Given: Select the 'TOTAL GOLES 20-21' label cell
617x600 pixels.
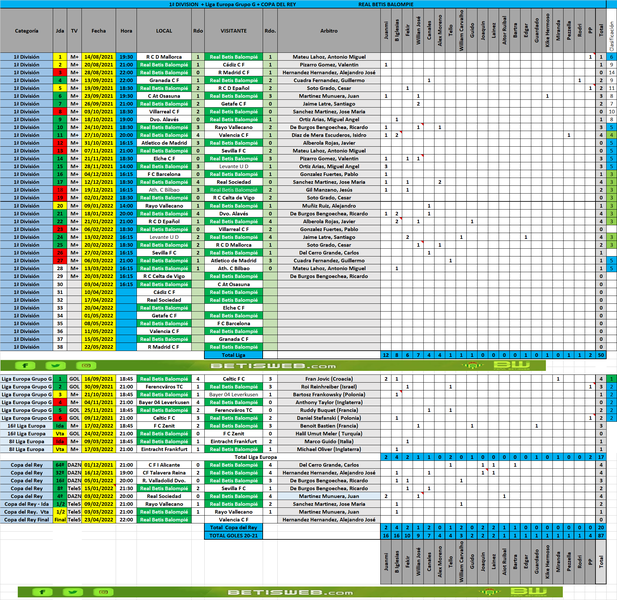Looking at the screenshot, I should pos(233,535).
